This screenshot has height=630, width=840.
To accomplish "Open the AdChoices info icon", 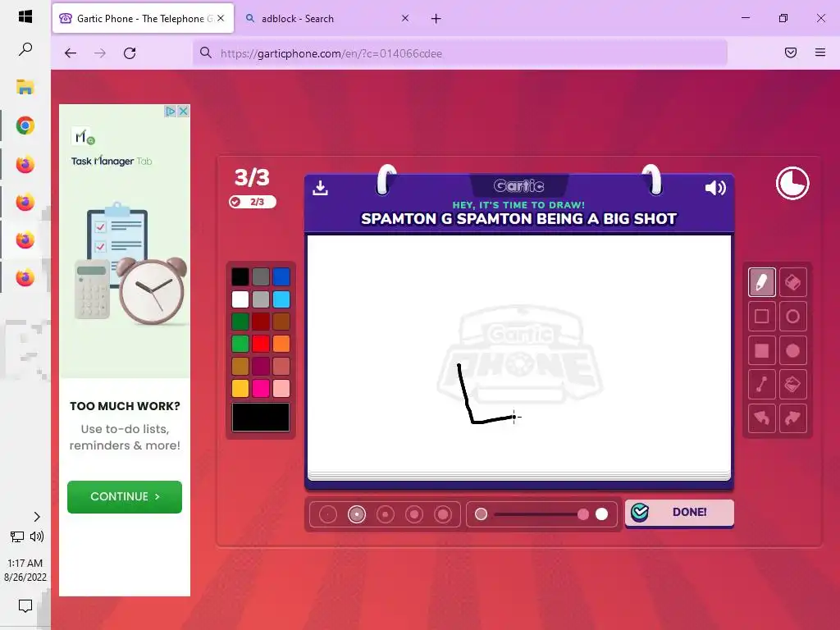I will click(x=171, y=111).
